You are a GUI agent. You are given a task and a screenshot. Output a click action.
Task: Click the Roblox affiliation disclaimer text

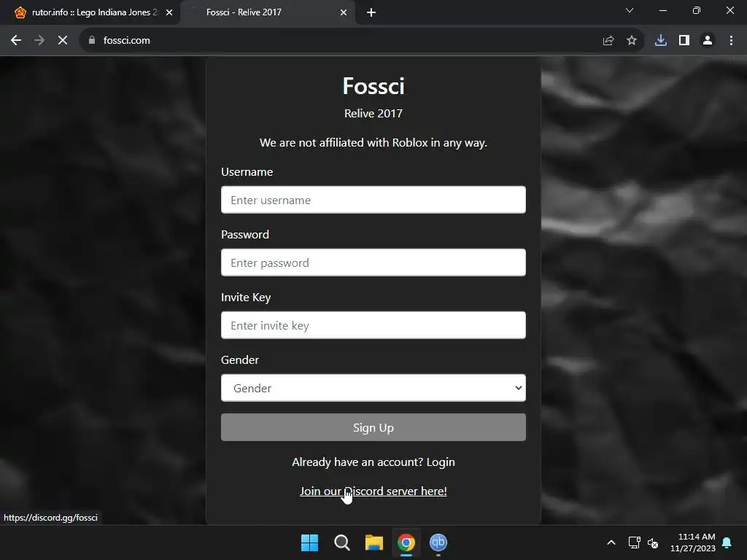point(373,142)
